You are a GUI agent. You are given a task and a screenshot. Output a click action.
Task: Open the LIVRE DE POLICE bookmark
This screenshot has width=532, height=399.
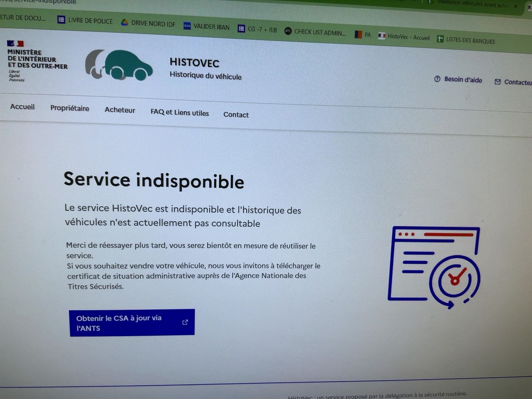point(85,20)
